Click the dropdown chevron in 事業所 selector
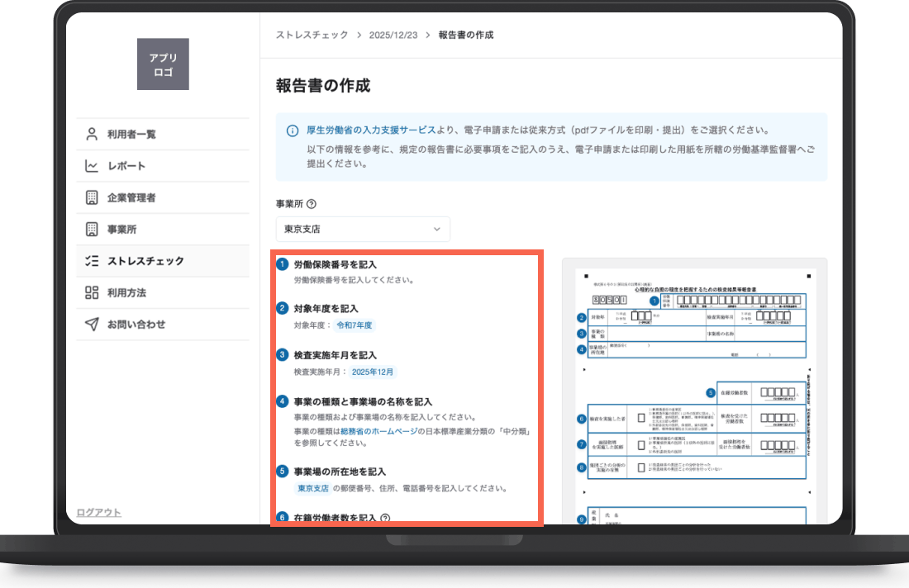909x588 pixels. pos(437,230)
